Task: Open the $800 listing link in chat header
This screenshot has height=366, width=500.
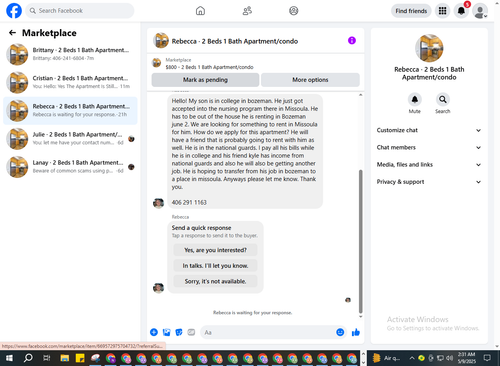Action: coord(209,67)
